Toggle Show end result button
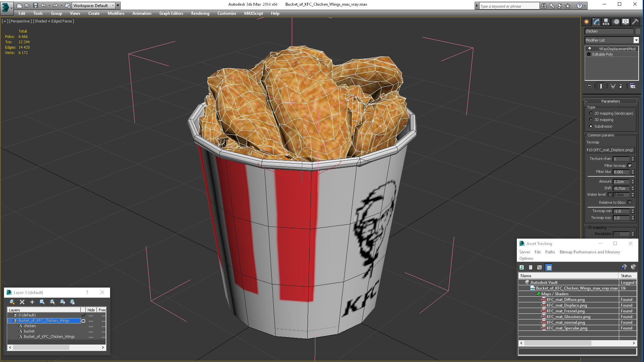 tap(601, 86)
